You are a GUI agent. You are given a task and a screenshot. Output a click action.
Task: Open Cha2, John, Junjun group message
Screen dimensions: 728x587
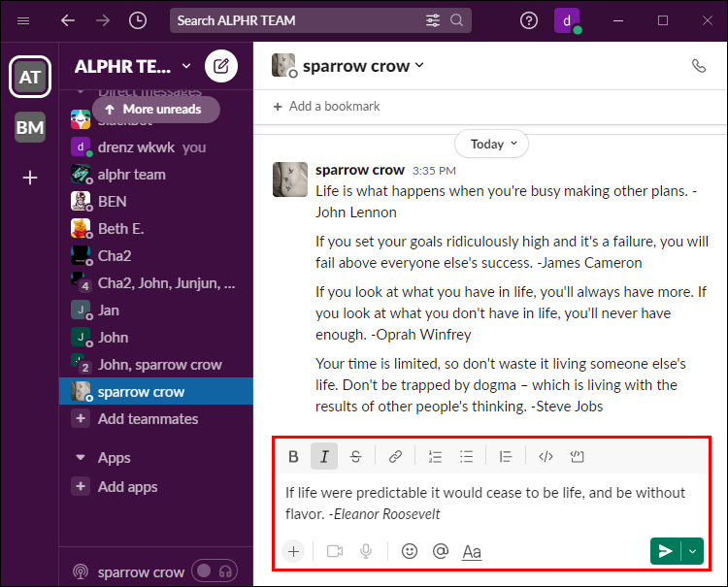[x=156, y=283]
